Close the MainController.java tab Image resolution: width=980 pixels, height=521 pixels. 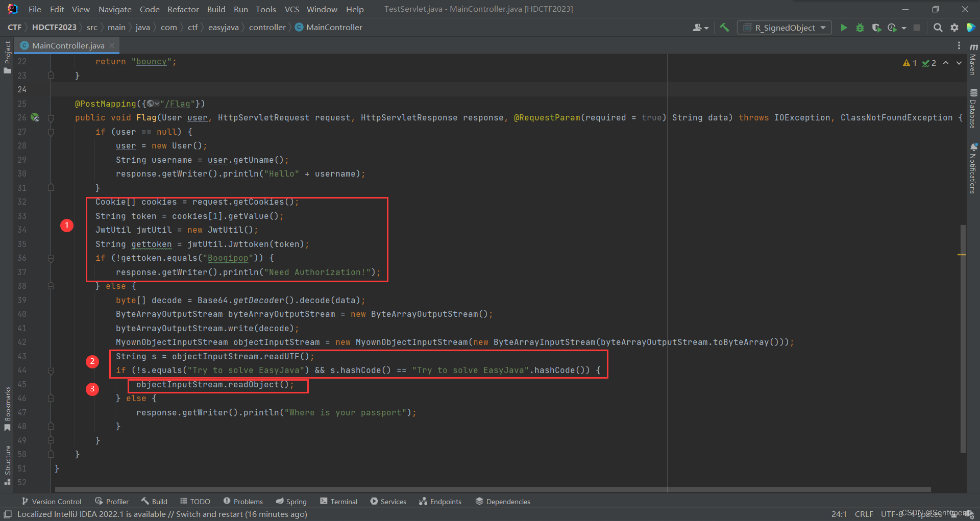(x=112, y=45)
